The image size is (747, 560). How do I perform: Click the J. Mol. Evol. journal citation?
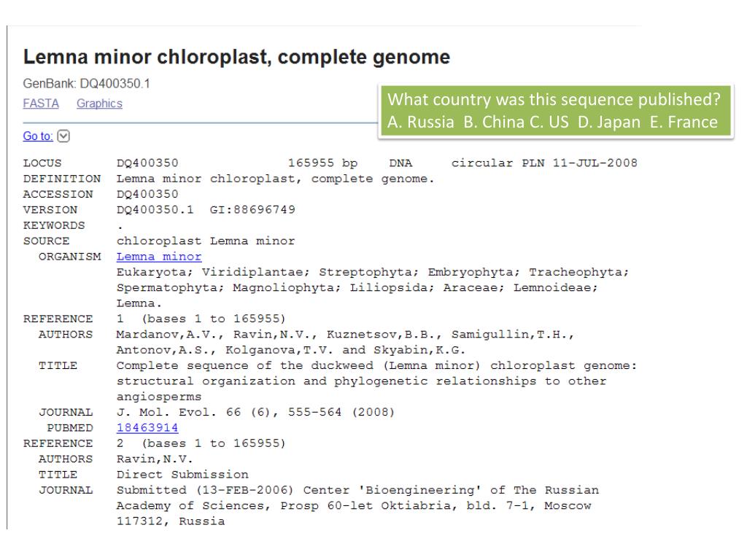[256, 413]
